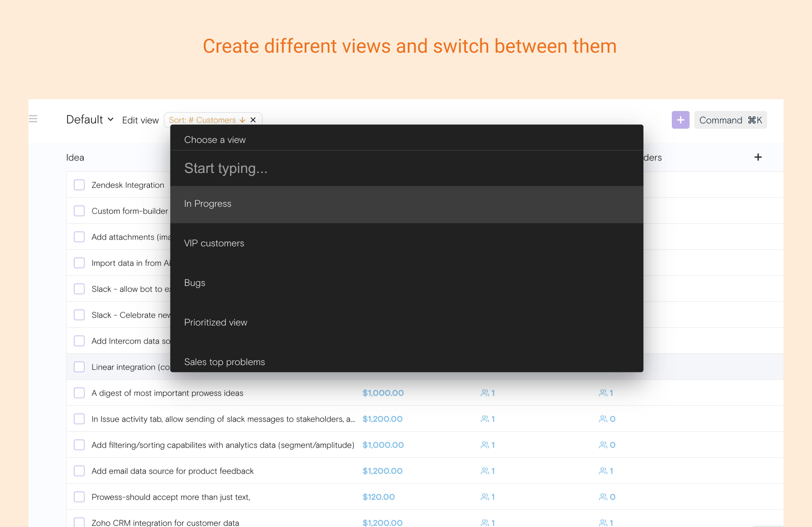This screenshot has height=527, width=812.
Task: Open the Sort: # Customers chip
Action: (202, 120)
